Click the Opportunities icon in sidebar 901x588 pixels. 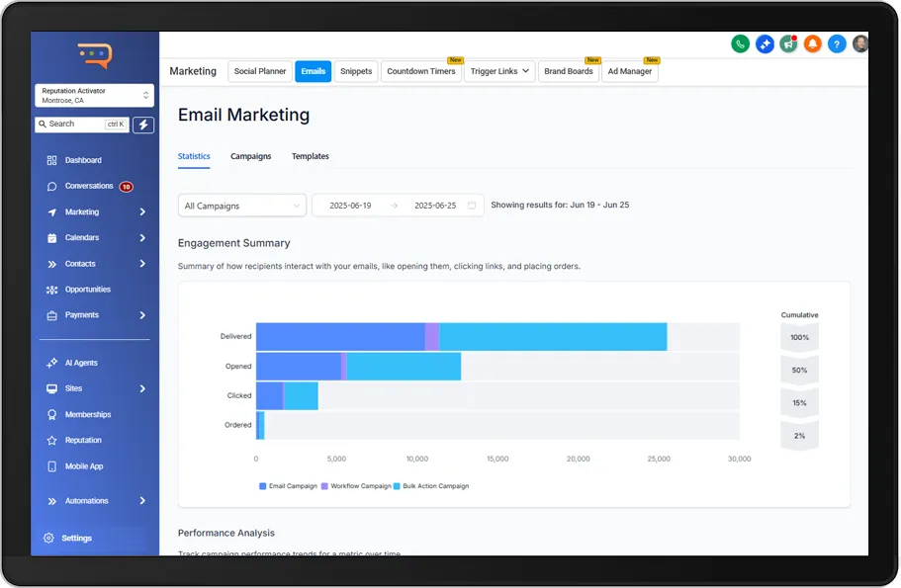pos(51,290)
